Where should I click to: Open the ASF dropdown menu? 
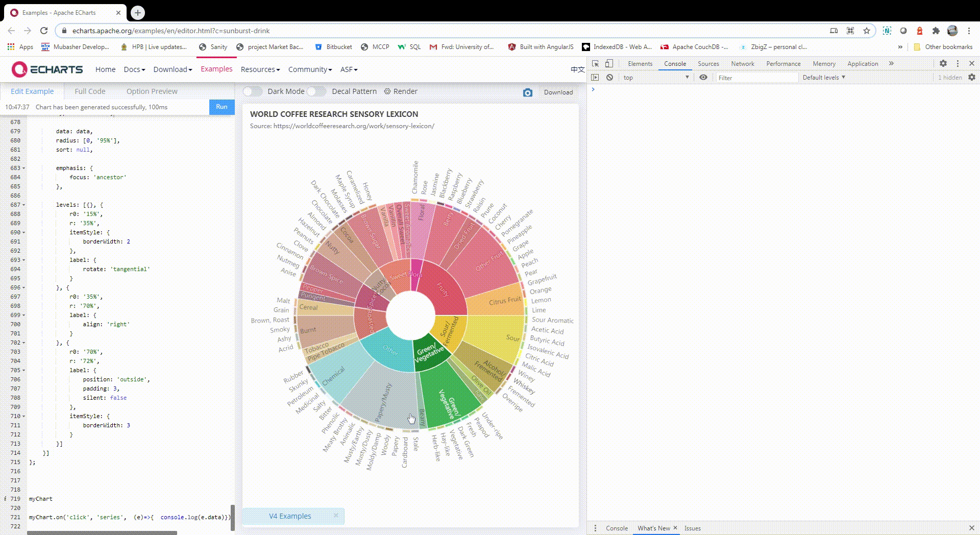pos(349,69)
